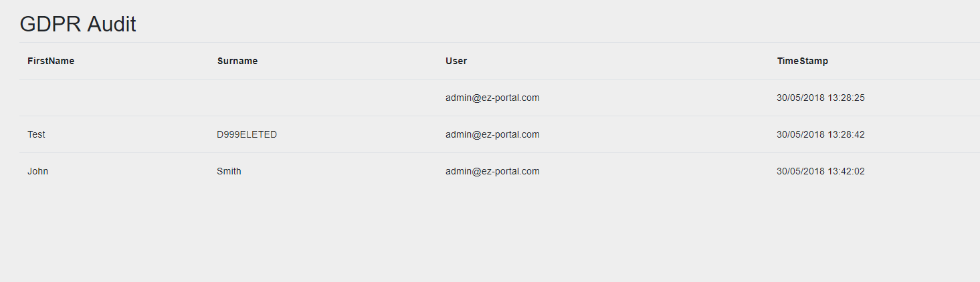Viewport: 980px width, 282px height.
Task: Click the first name Test
Action: coord(36,134)
